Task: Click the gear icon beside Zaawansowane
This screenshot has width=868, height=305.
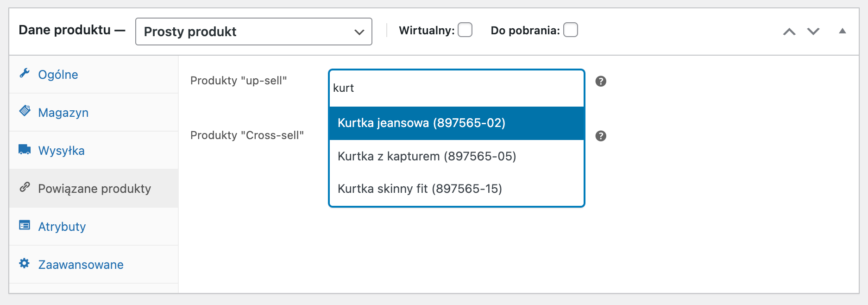Action: tap(25, 263)
